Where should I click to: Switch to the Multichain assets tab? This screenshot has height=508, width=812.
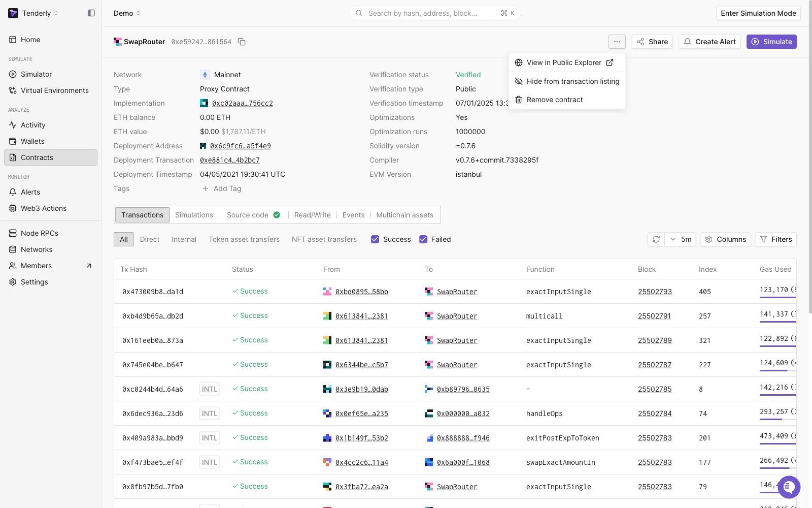[x=404, y=215]
